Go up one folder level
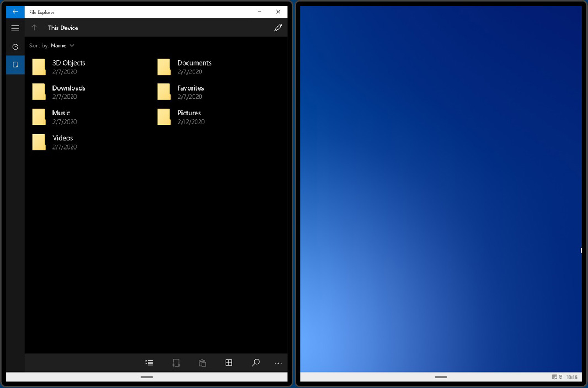 (x=34, y=28)
